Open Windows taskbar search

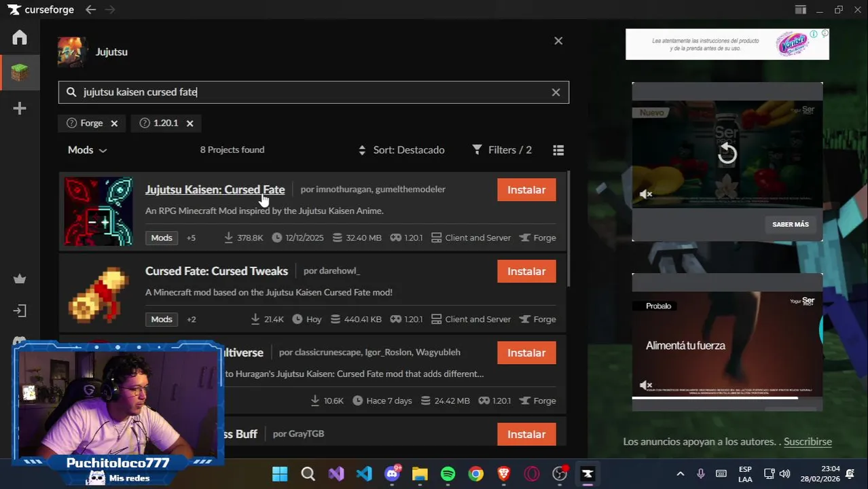pos(308,473)
